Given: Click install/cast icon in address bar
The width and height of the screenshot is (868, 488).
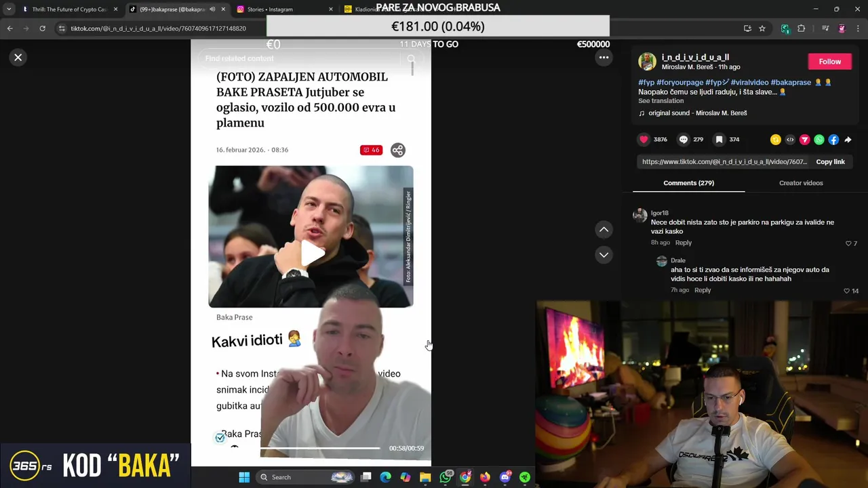Looking at the screenshot, I should pyautogui.click(x=747, y=28).
